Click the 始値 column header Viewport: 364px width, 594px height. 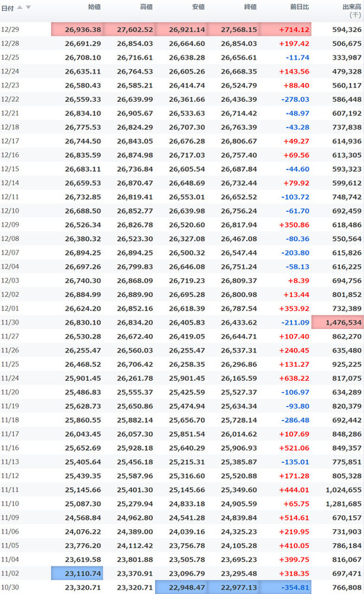pyautogui.click(x=95, y=7)
